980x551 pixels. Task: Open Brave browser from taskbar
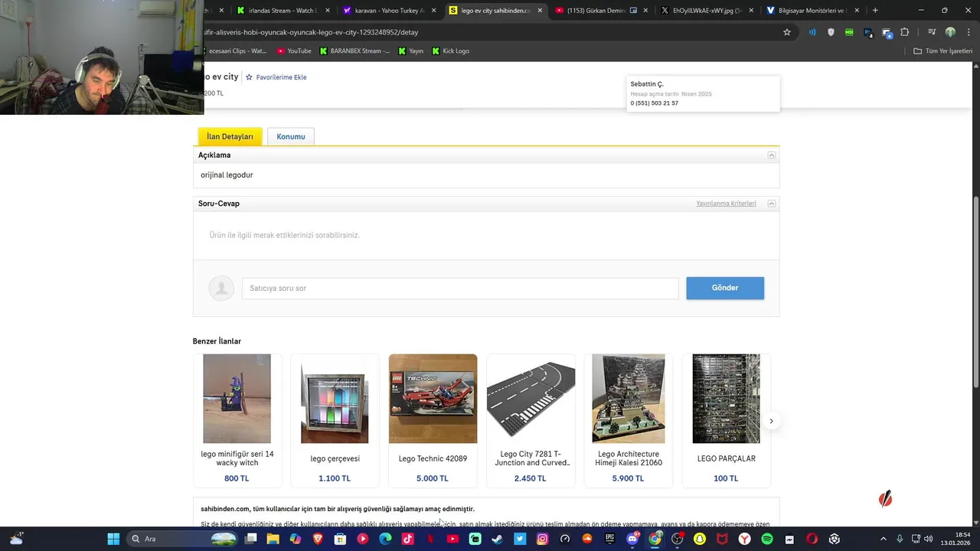[318, 539]
